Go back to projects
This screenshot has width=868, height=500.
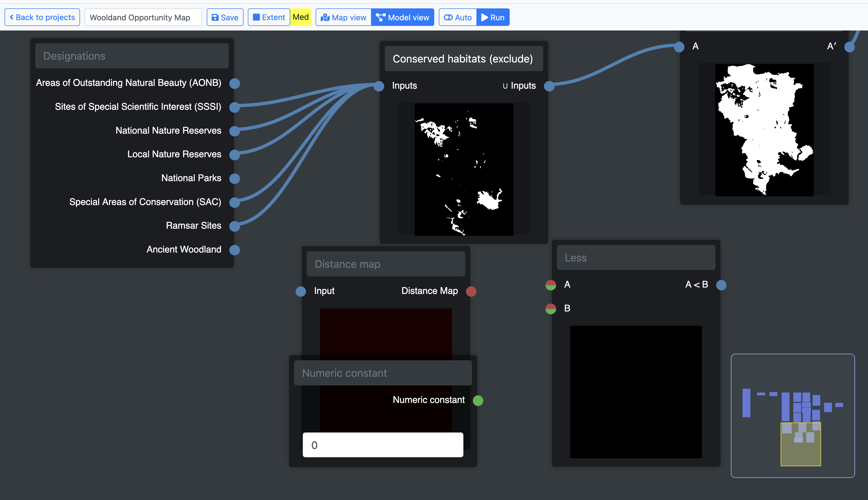(42, 18)
